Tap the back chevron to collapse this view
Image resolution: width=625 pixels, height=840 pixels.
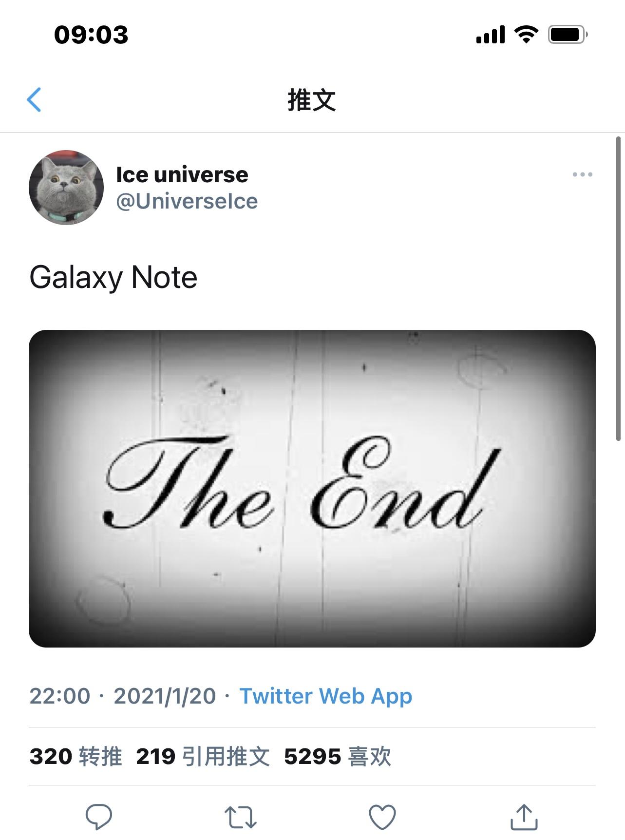pos(34,101)
